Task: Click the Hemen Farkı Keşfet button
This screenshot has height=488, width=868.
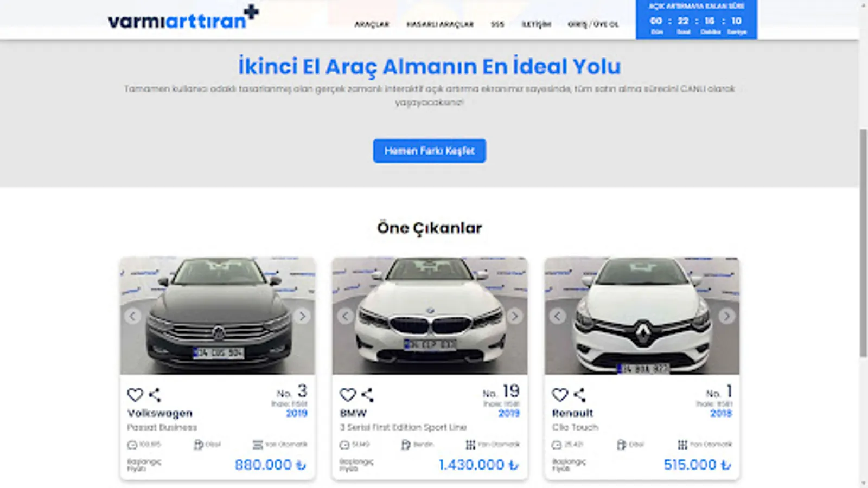Action: pyautogui.click(x=430, y=151)
